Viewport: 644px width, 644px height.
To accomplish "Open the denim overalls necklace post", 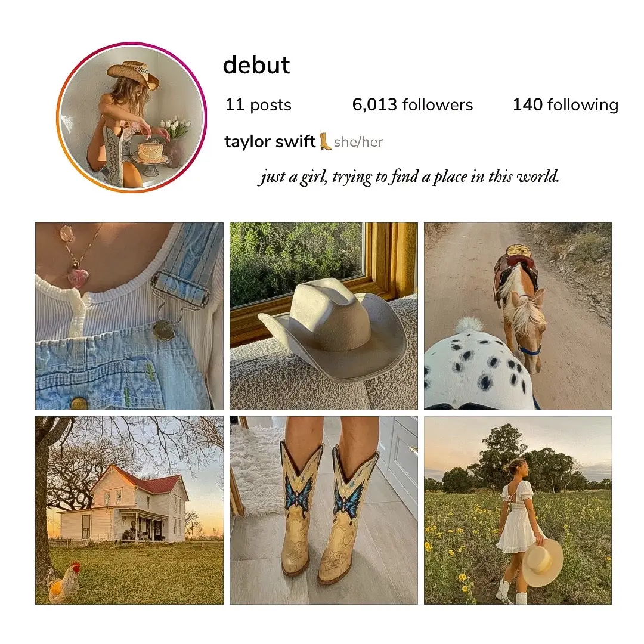I will [129, 316].
